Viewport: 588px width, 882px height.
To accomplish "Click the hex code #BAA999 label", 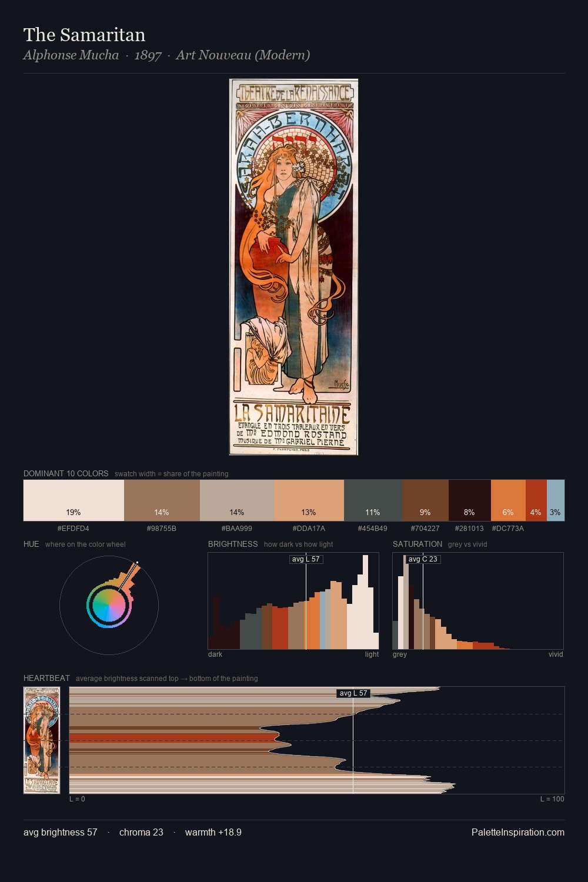I will click(x=237, y=529).
